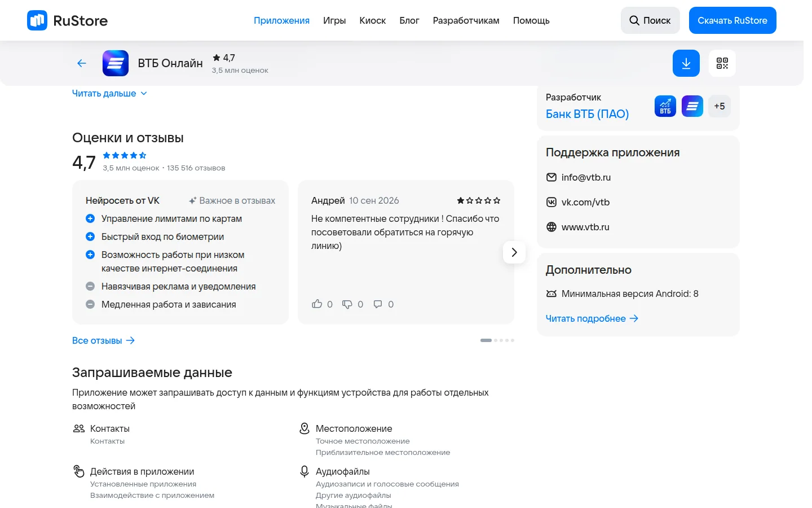Image resolution: width=812 pixels, height=508 pixels.
Task: Dislike Андрей's review with thumbs down
Action: [x=347, y=304]
